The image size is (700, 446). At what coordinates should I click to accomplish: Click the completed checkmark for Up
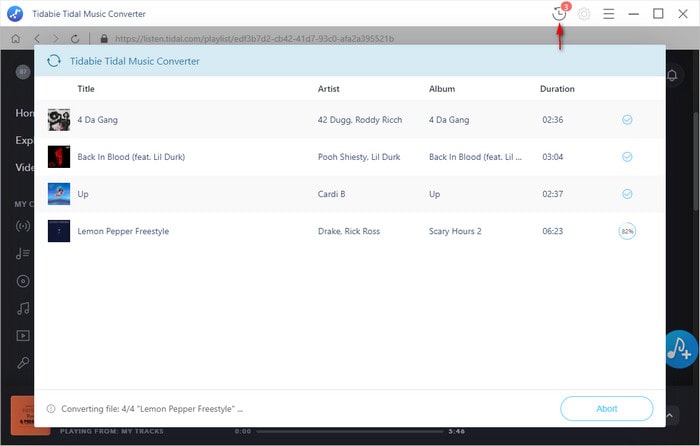(x=627, y=194)
